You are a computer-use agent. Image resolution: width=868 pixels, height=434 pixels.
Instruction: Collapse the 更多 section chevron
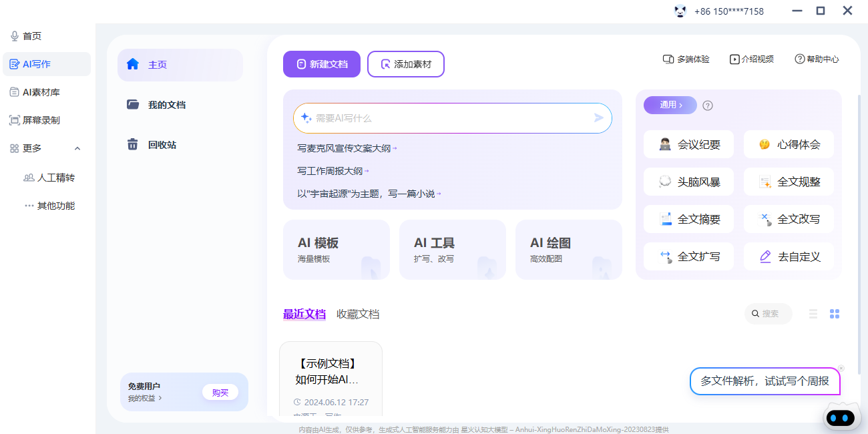(x=77, y=148)
